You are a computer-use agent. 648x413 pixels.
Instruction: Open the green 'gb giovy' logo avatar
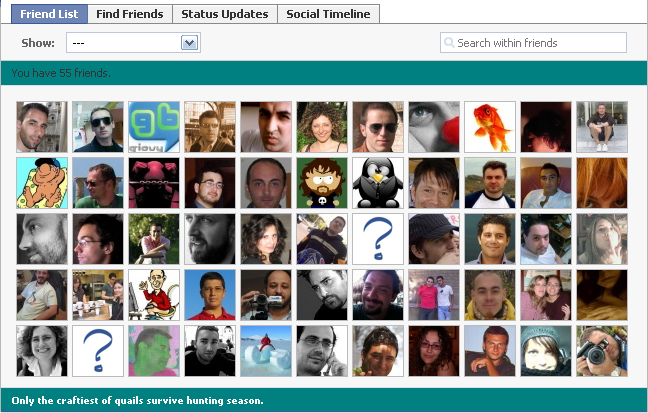coord(154,127)
